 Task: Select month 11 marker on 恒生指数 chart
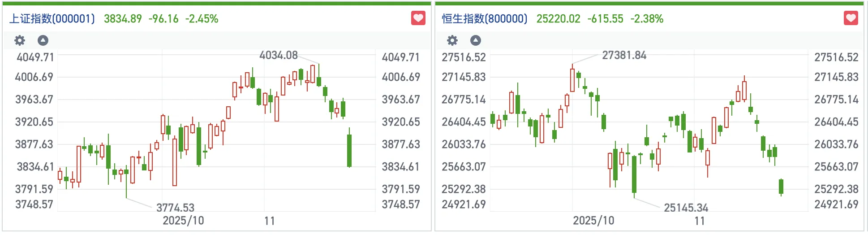(700, 221)
